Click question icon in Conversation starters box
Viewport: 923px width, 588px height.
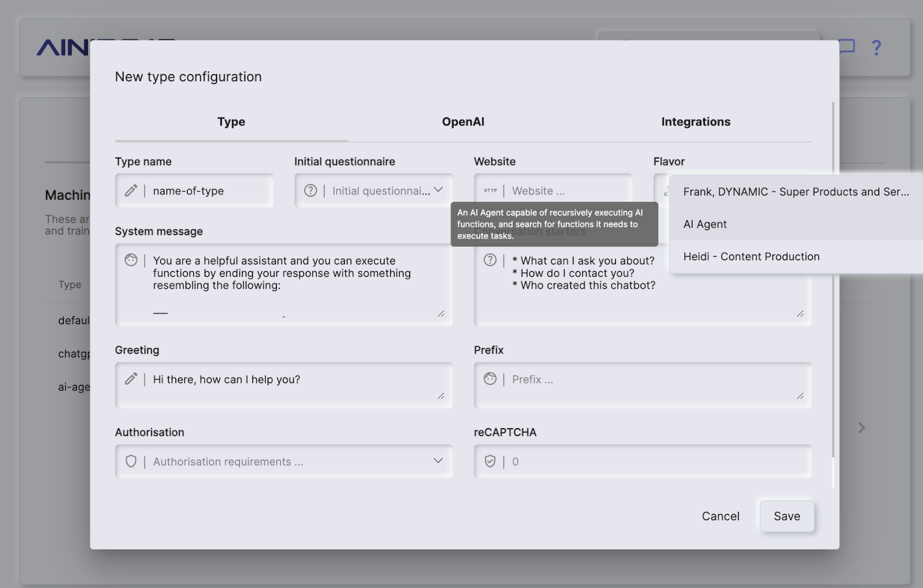[490, 260]
